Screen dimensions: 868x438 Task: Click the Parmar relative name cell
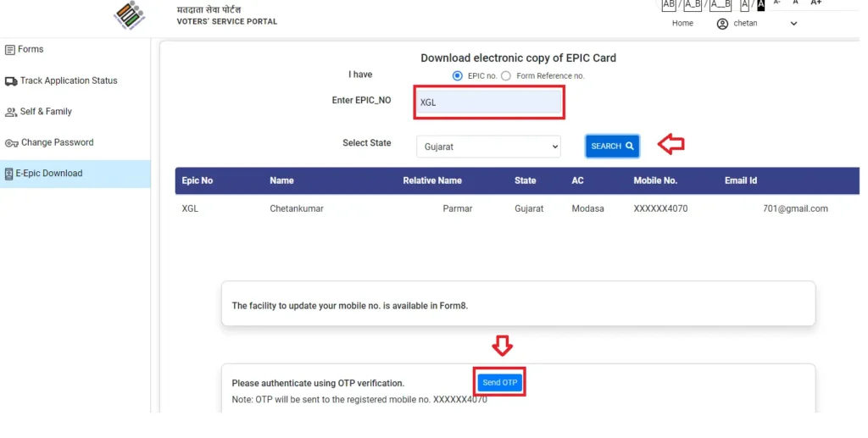click(457, 209)
